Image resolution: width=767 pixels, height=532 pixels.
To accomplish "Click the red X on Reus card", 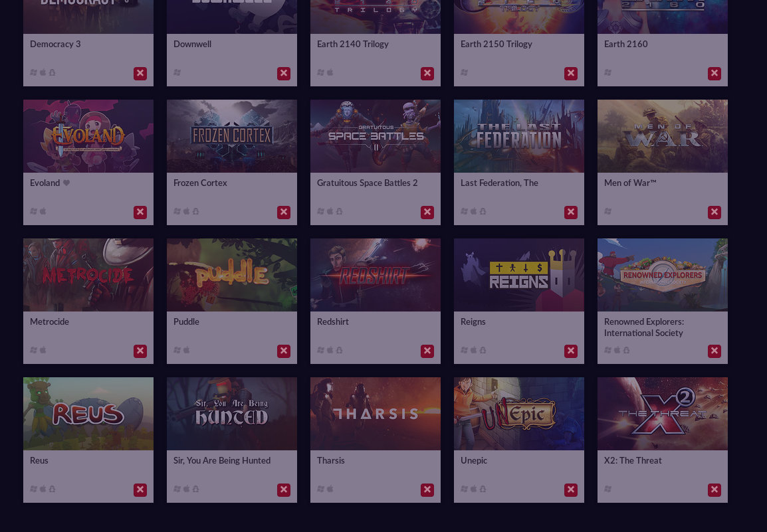I will tap(140, 490).
